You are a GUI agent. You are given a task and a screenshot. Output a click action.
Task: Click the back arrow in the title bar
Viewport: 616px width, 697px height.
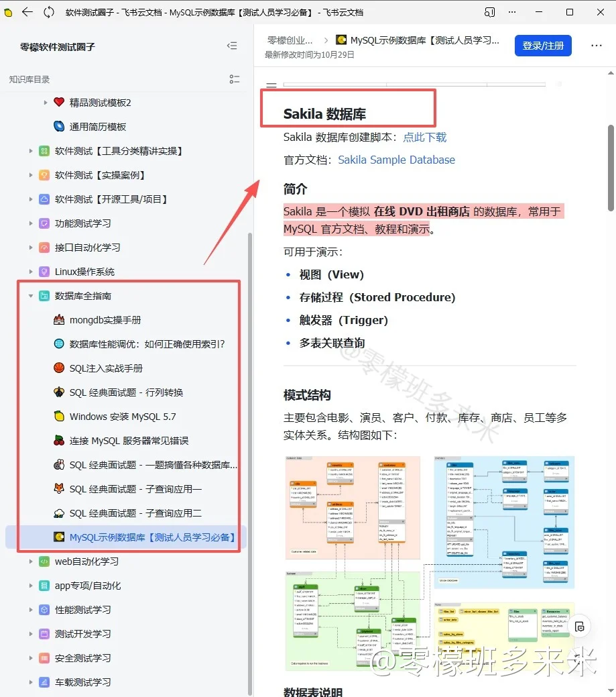point(27,12)
